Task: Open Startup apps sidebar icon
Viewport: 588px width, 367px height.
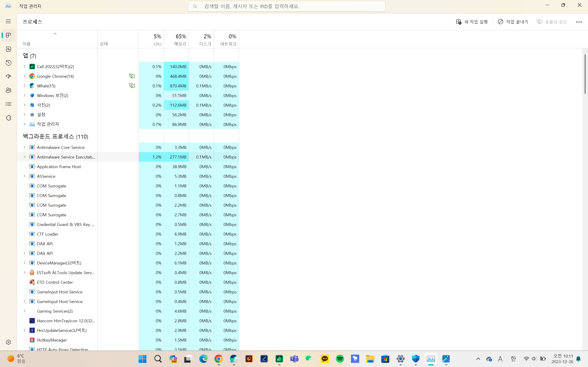Action: (x=8, y=76)
